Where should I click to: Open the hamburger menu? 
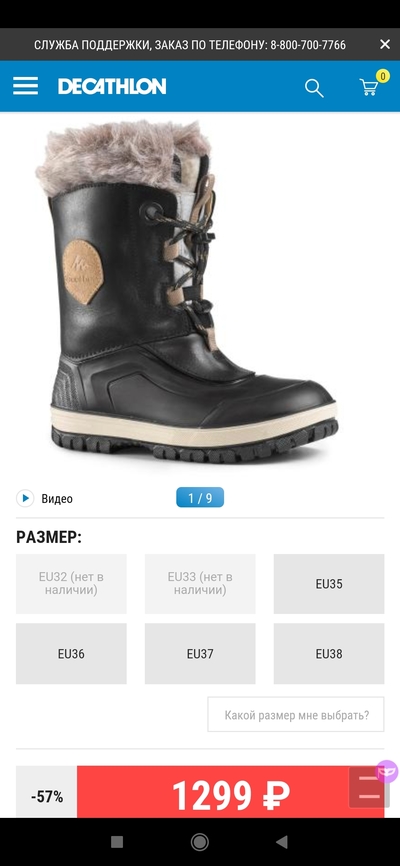click(x=25, y=86)
